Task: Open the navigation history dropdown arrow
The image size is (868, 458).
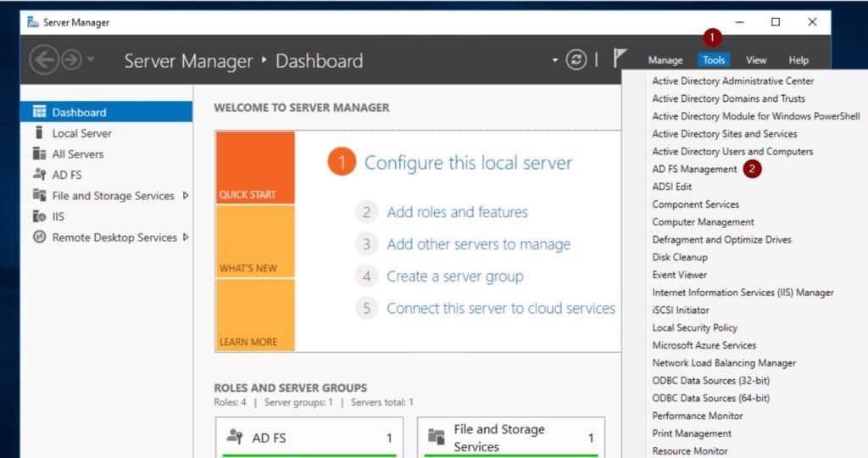Action: (x=91, y=59)
